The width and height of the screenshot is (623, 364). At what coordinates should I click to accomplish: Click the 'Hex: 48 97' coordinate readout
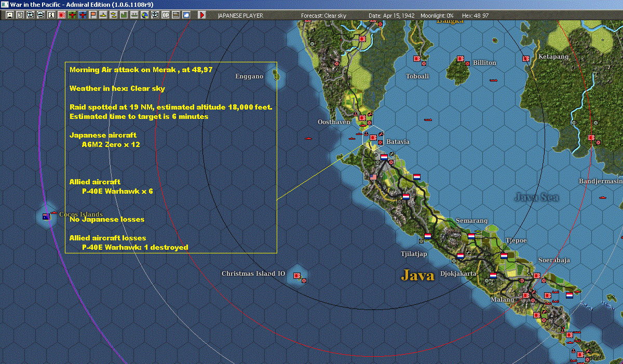pyautogui.click(x=475, y=16)
